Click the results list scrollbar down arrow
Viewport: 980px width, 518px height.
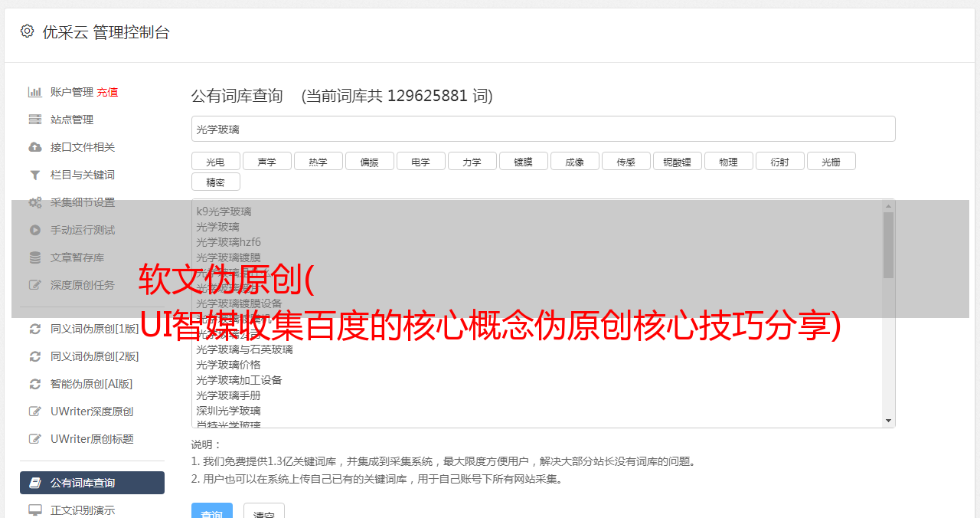pos(888,421)
